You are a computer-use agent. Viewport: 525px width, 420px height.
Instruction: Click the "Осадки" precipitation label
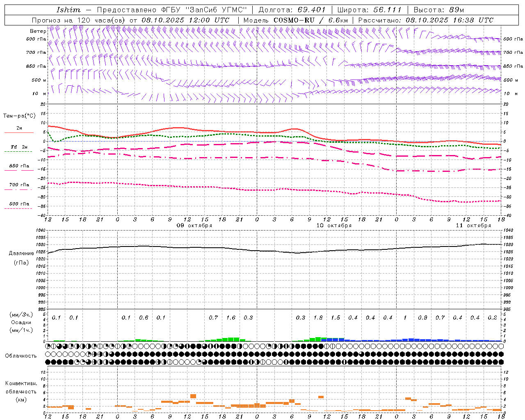click(x=21, y=322)
